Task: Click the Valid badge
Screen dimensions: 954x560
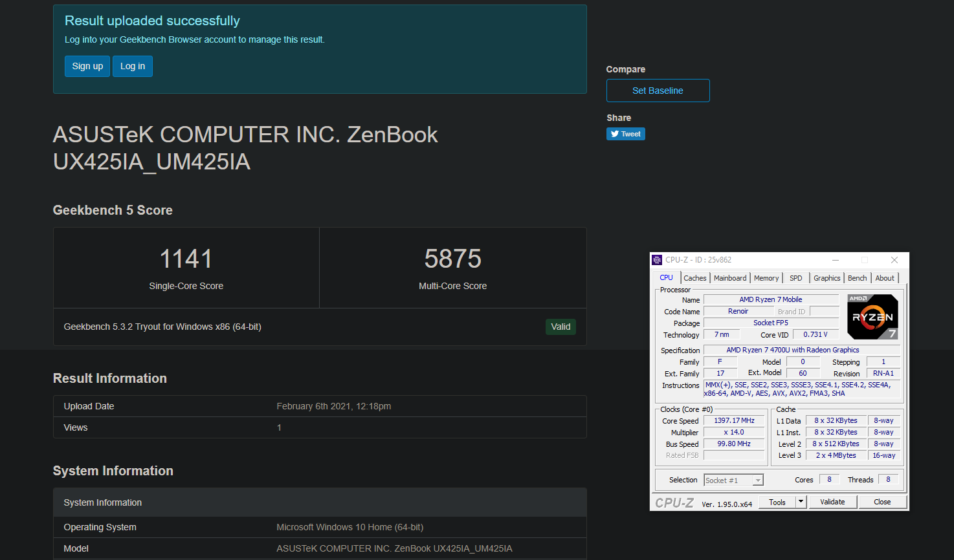Action: (560, 327)
